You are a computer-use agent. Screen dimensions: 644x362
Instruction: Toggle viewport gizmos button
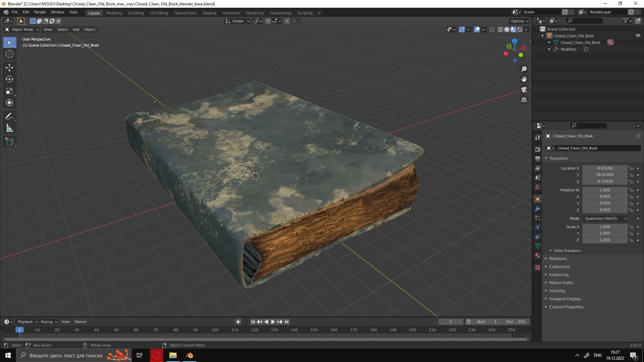point(462,29)
